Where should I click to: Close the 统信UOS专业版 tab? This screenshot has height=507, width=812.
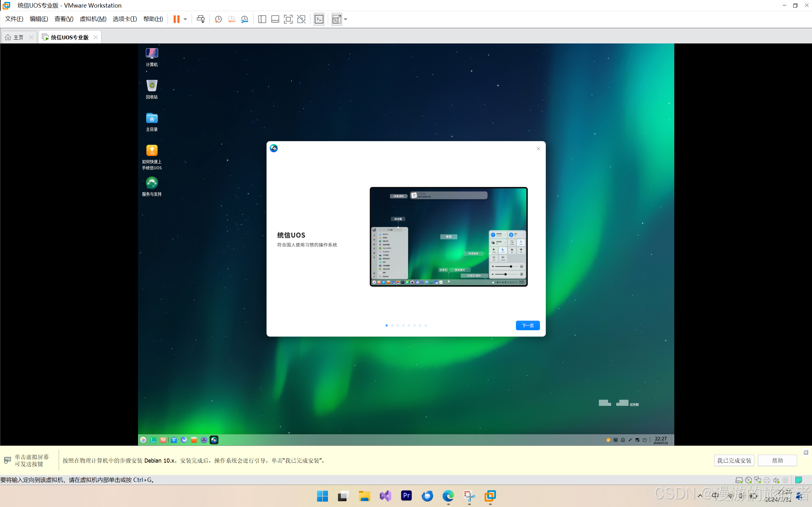(x=96, y=37)
